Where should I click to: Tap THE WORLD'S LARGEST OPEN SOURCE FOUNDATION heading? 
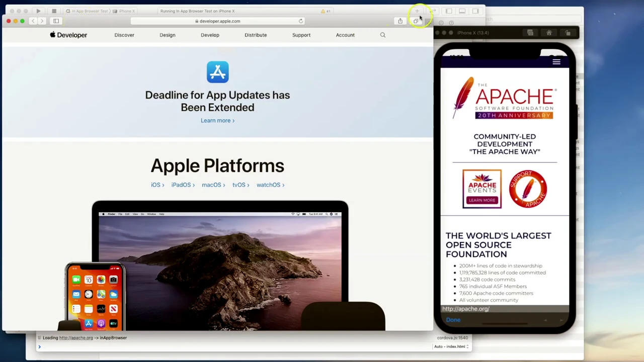click(498, 245)
